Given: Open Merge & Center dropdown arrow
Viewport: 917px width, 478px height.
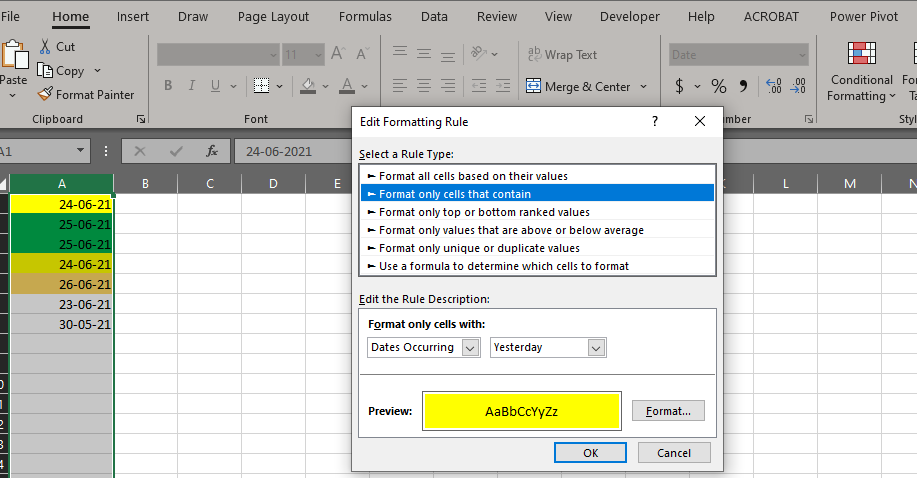Looking at the screenshot, I should (x=643, y=87).
